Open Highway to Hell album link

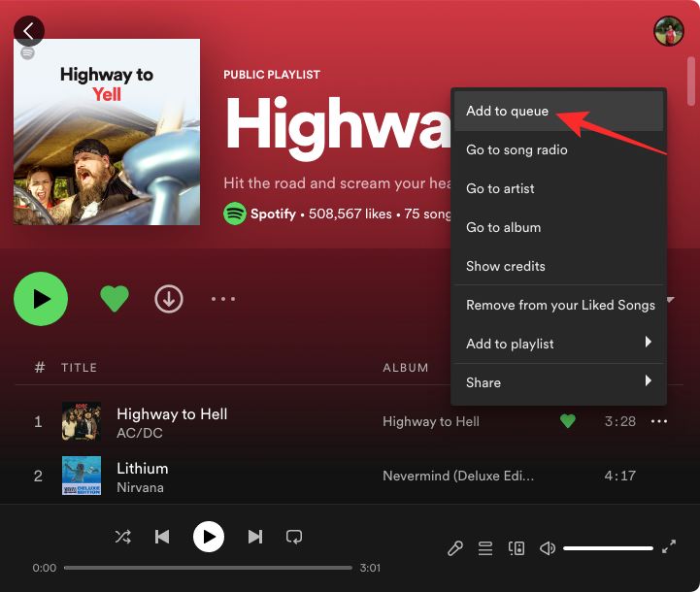(431, 421)
